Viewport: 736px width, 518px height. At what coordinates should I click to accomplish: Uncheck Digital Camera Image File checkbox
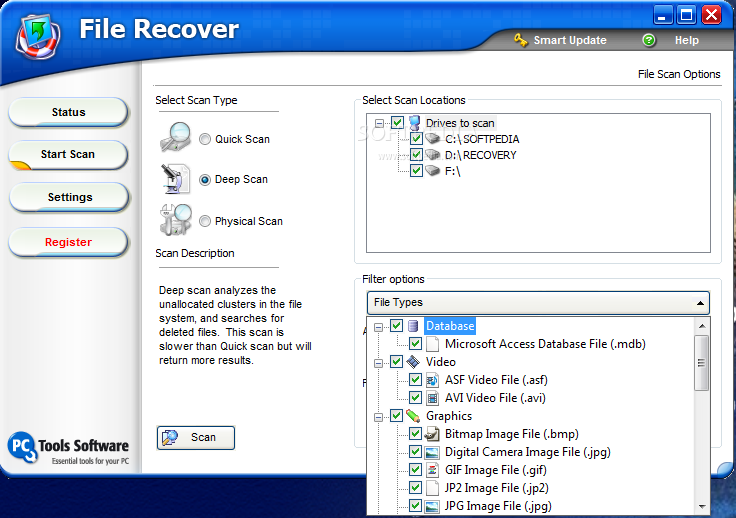[415, 452]
